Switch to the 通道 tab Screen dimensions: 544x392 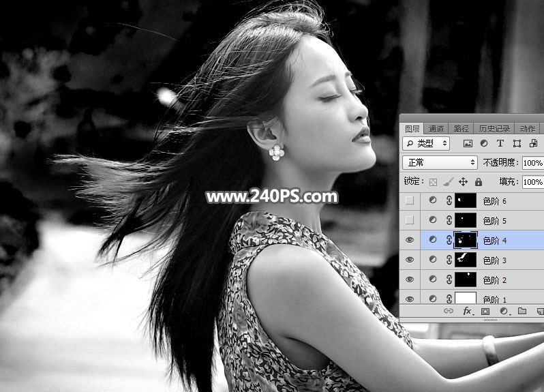(x=436, y=129)
